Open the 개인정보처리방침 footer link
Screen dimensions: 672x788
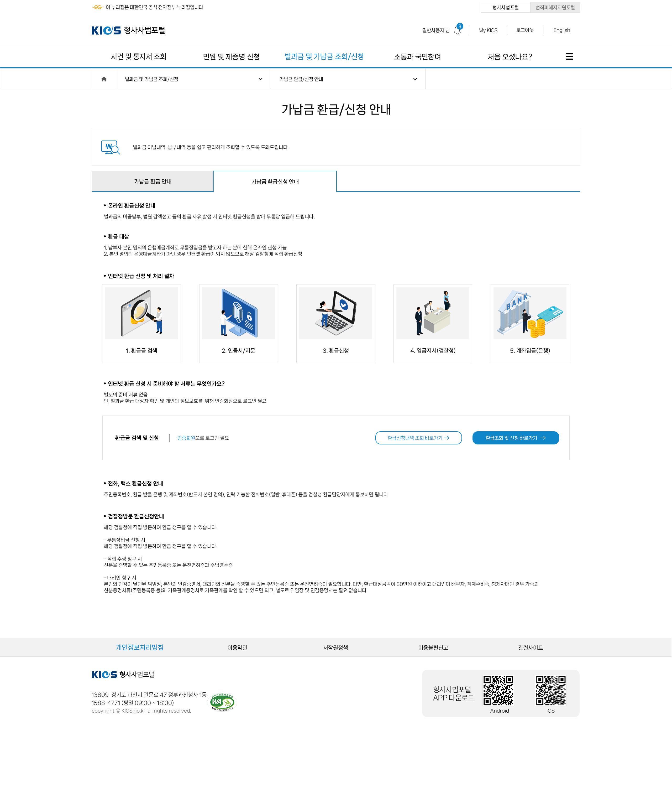pyautogui.click(x=139, y=648)
